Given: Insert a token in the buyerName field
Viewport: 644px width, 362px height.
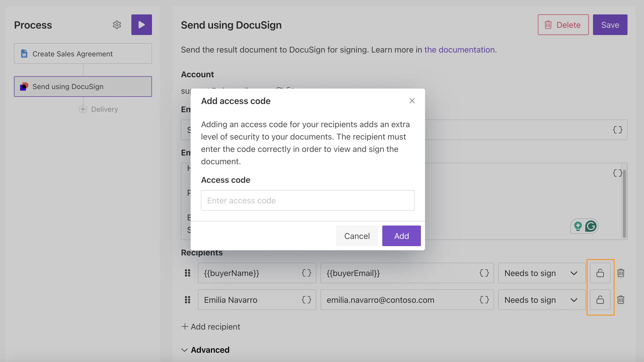Looking at the screenshot, I should (x=307, y=273).
